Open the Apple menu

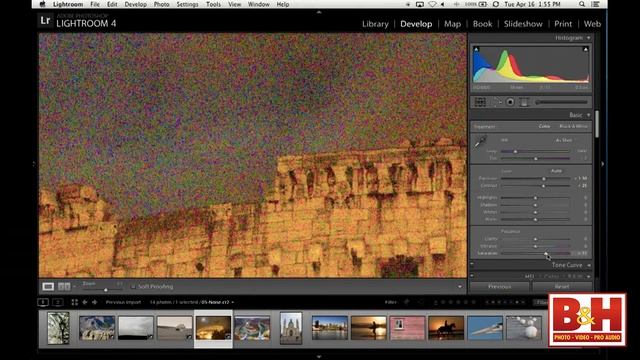tap(42, 4)
